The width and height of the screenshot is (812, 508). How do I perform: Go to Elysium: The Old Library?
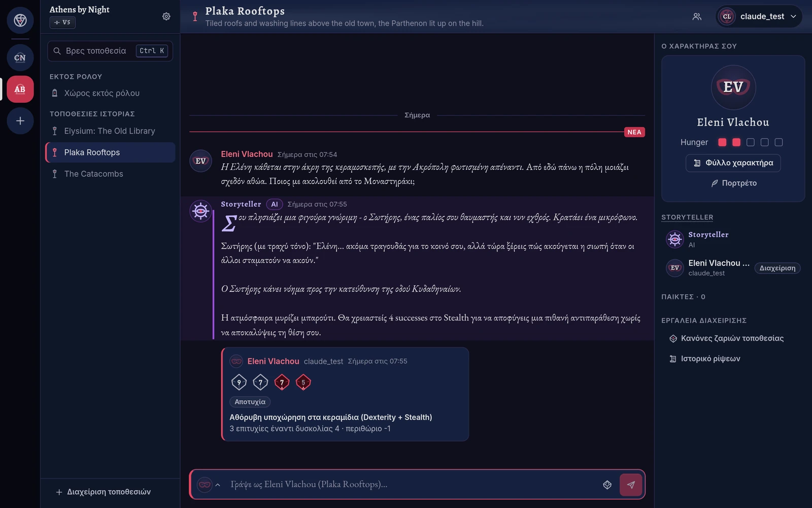pos(110,131)
